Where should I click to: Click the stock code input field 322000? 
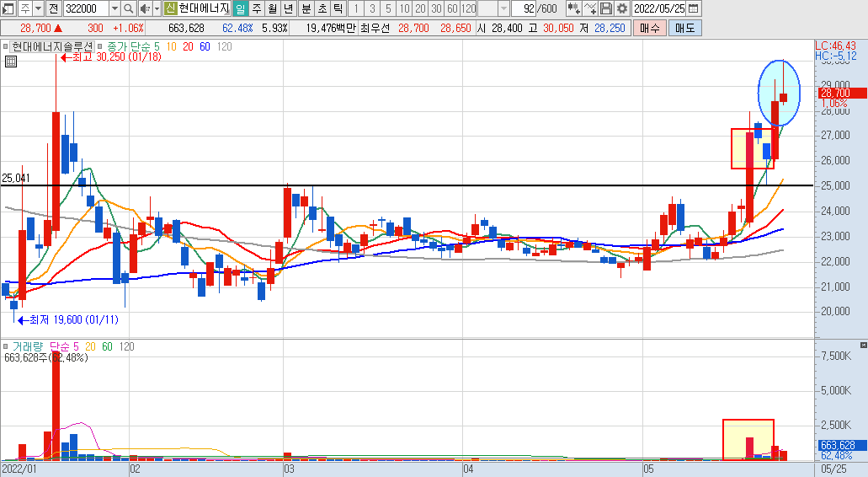[87, 8]
